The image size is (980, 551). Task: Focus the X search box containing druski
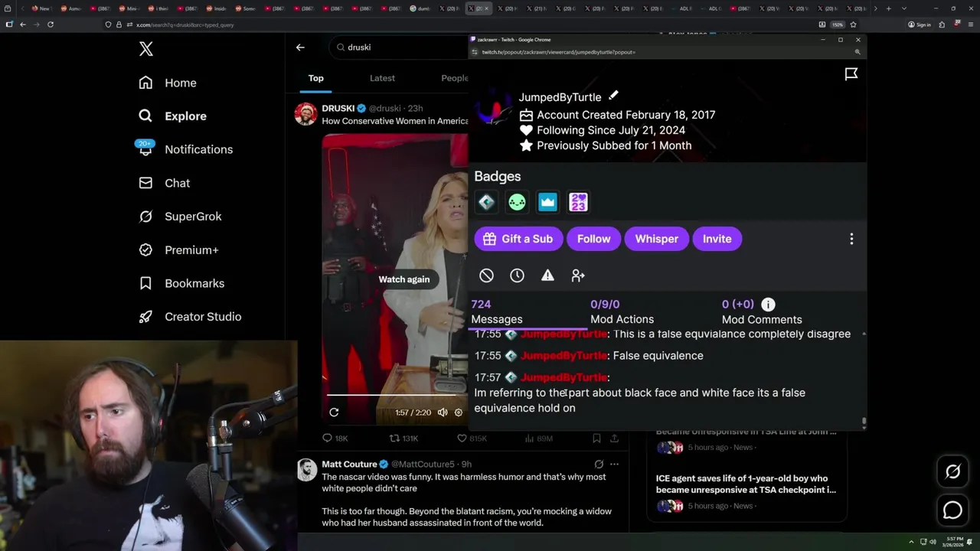coord(399,47)
